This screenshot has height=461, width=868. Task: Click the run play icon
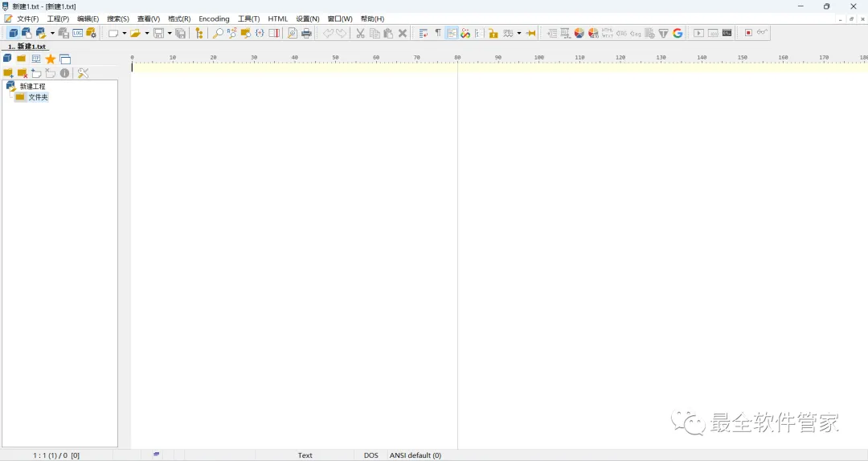(x=698, y=33)
